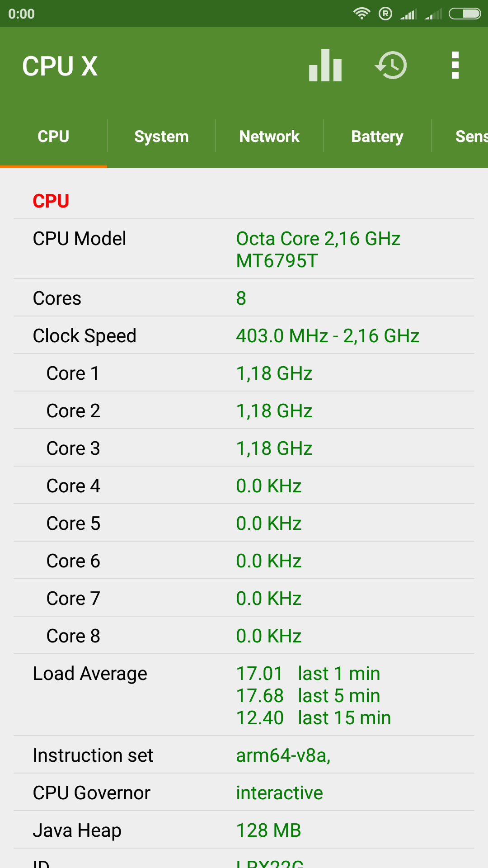Tap the roaming R status icon

pos(385,14)
